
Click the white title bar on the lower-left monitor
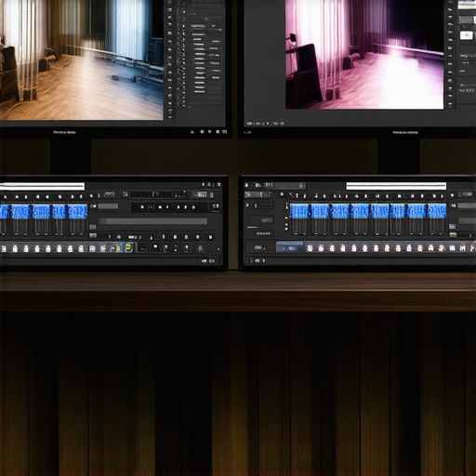point(42,186)
